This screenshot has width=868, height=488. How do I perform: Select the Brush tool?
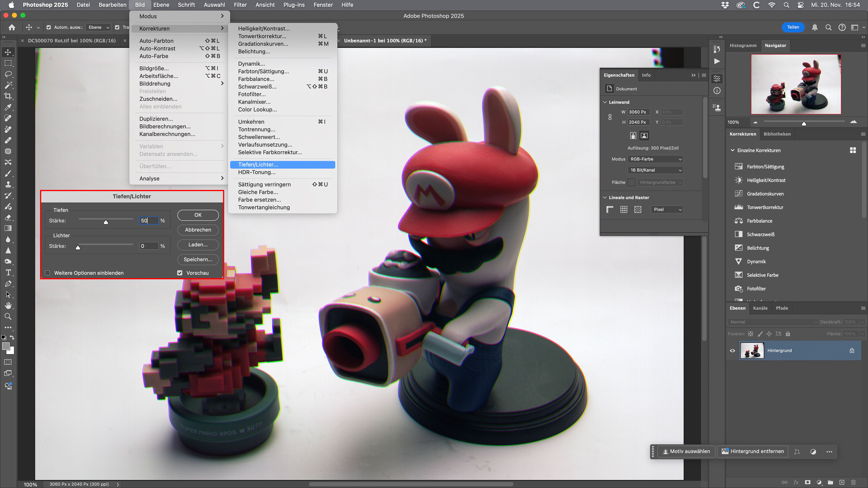point(8,173)
